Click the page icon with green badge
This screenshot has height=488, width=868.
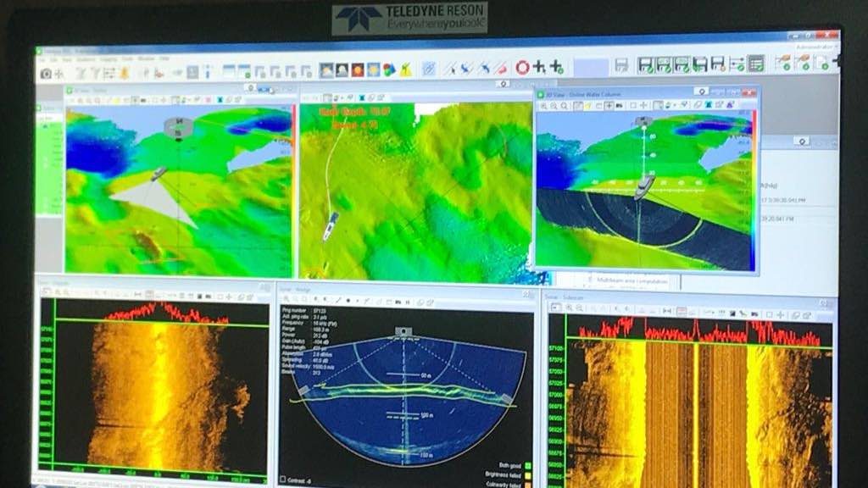(x=822, y=62)
